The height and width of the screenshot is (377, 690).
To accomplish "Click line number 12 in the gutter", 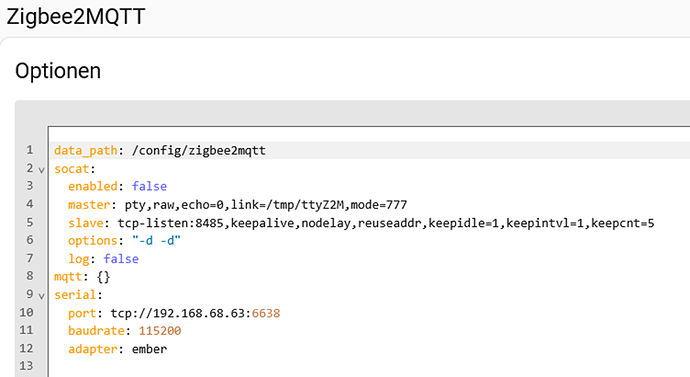I will [26, 348].
